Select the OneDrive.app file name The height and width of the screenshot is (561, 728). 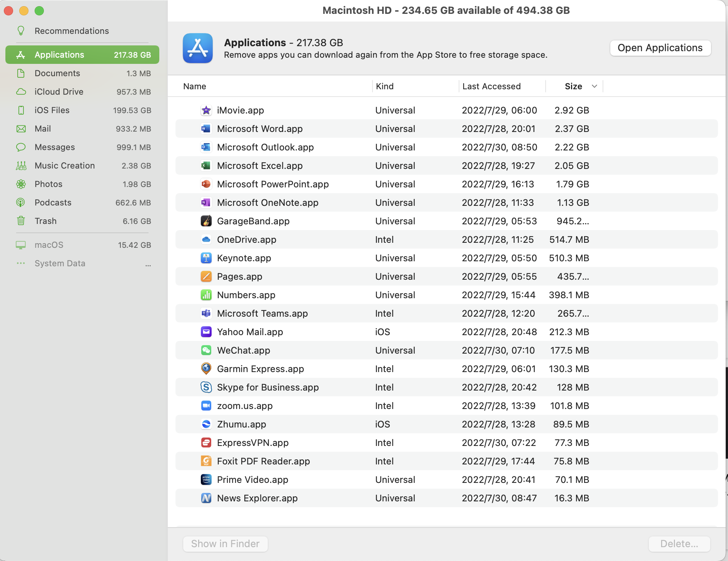tap(247, 240)
